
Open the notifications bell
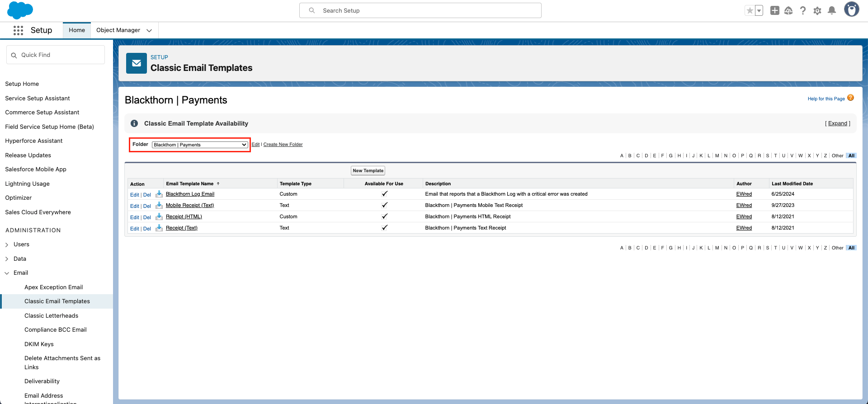pyautogui.click(x=832, y=10)
